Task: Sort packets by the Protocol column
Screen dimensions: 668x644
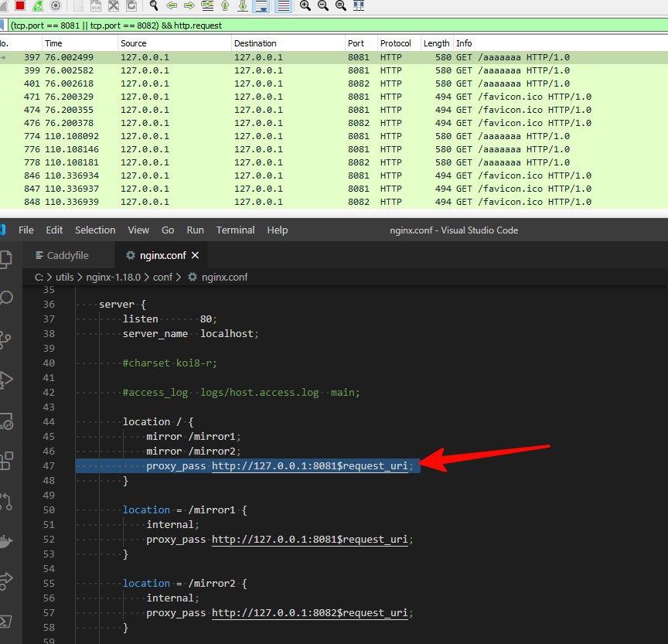Action: point(399,43)
